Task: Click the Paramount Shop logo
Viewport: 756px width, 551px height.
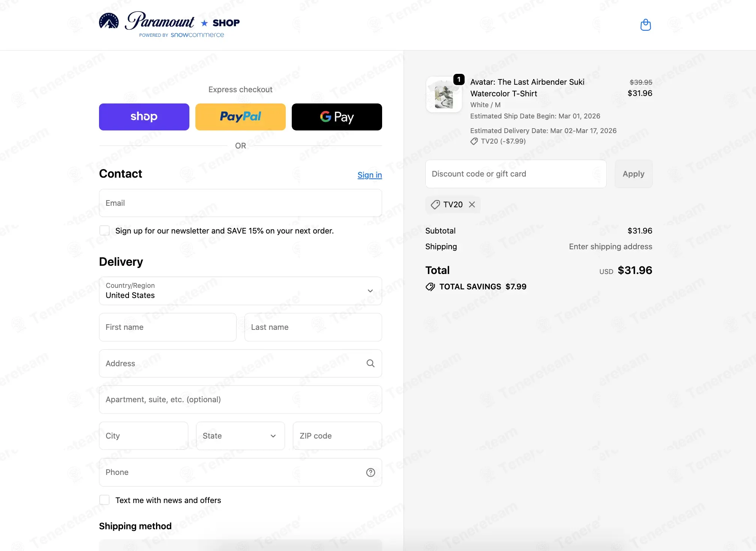Action: [x=169, y=25]
